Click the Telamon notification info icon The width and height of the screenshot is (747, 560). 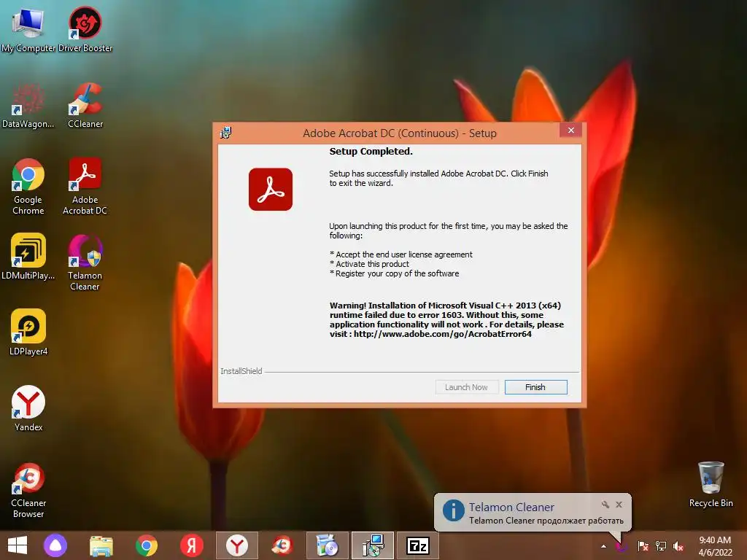click(x=454, y=510)
